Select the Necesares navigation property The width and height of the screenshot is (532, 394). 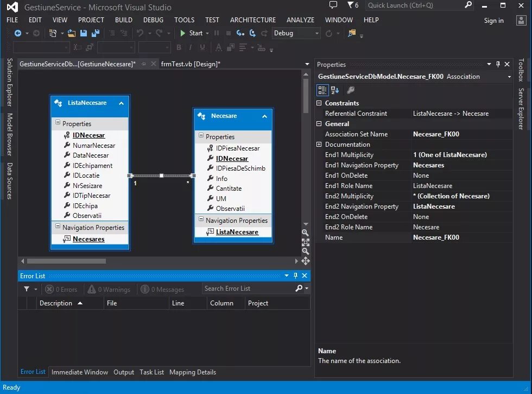[x=88, y=239]
